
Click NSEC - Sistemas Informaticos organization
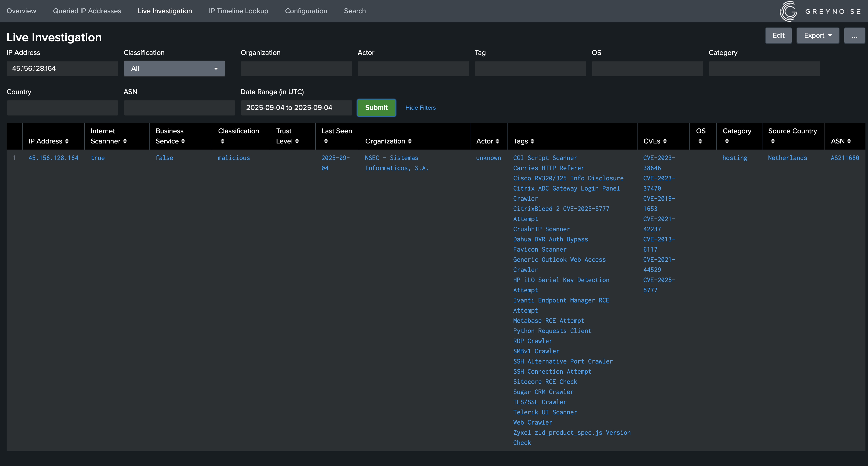396,163
